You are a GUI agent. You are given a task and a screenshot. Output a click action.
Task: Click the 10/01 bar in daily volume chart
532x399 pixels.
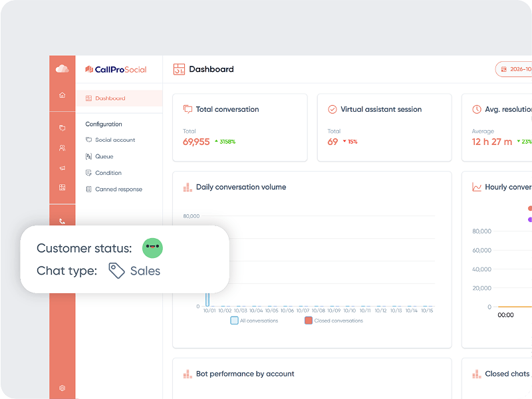click(x=207, y=300)
